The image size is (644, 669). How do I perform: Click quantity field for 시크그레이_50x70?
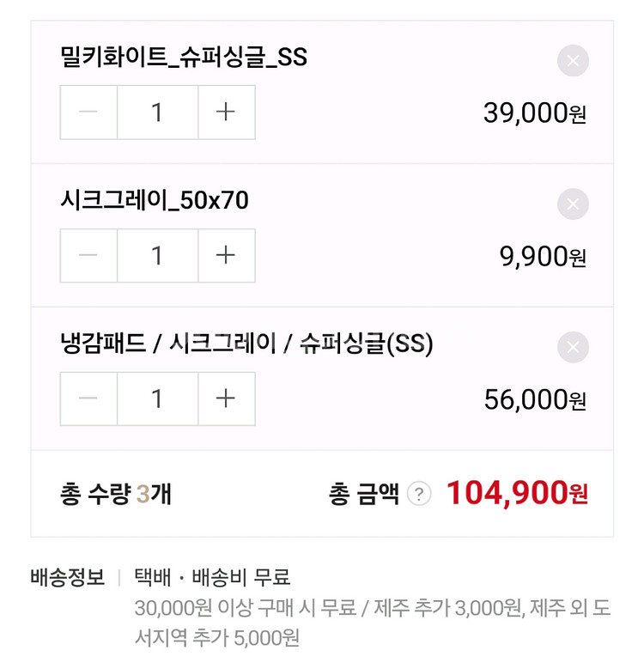pos(157,256)
